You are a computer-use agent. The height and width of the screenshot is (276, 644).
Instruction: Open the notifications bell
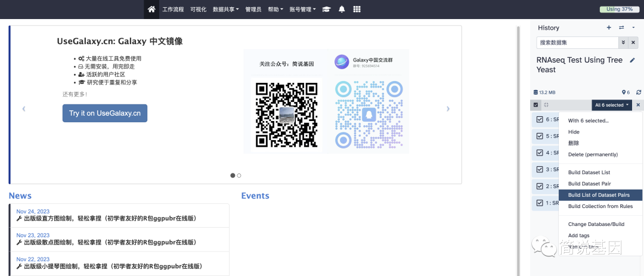[342, 9]
